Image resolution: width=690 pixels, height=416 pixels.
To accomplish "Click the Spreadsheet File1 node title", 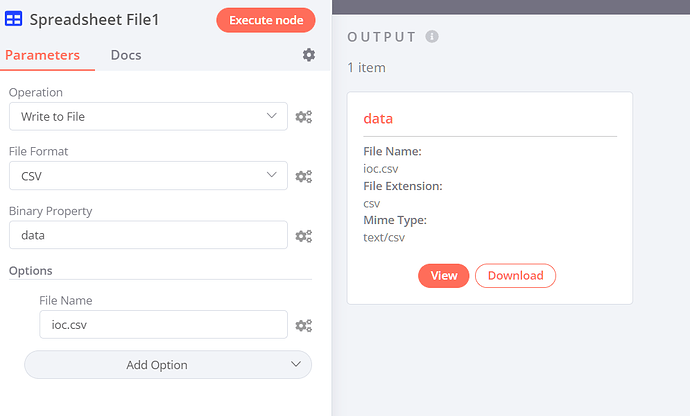I will tap(95, 20).
